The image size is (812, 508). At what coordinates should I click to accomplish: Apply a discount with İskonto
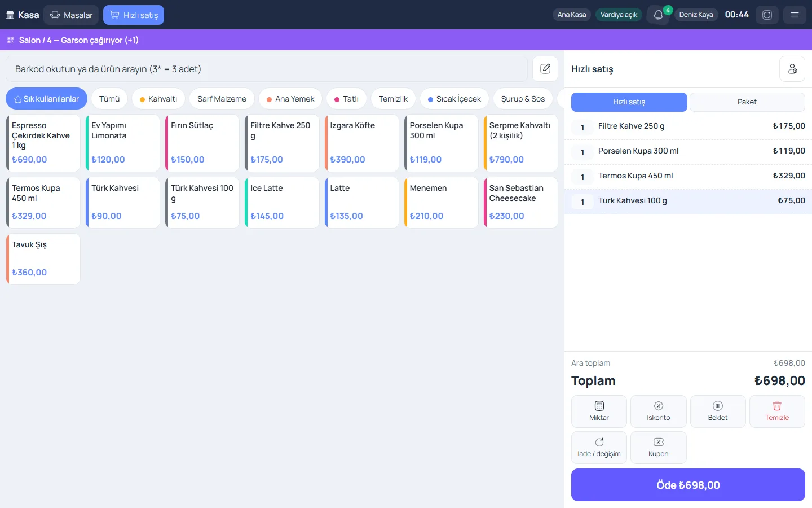[659, 411]
